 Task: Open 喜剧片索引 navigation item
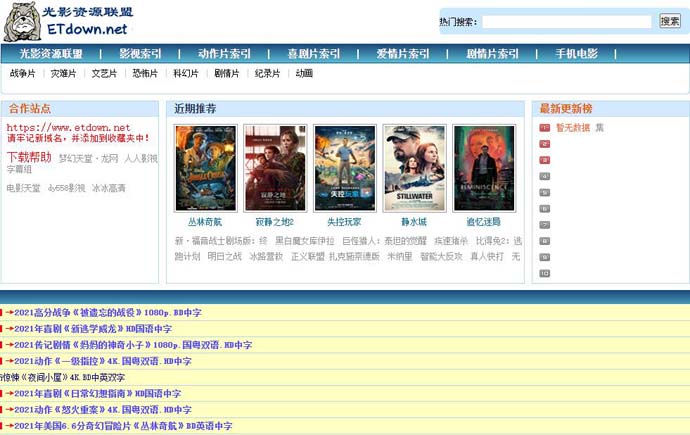click(x=313, y=54)
